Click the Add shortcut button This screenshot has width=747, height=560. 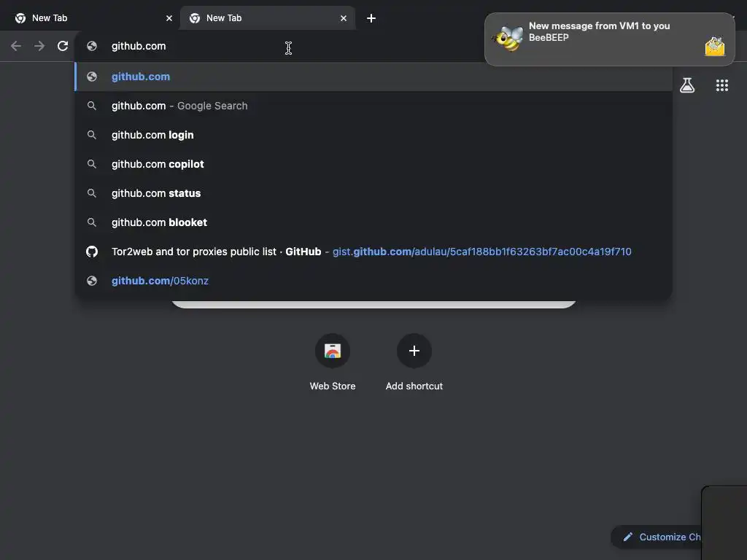414,363
